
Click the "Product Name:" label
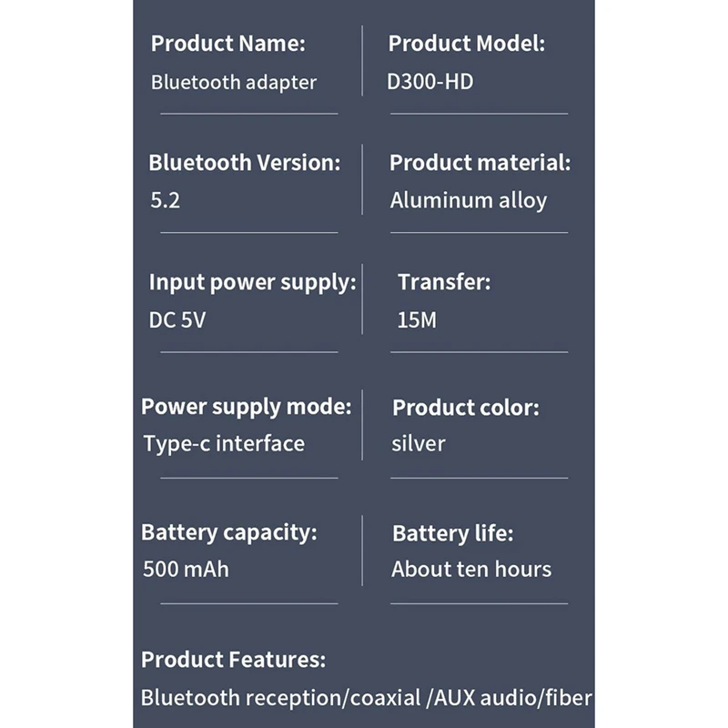point(227,44)
